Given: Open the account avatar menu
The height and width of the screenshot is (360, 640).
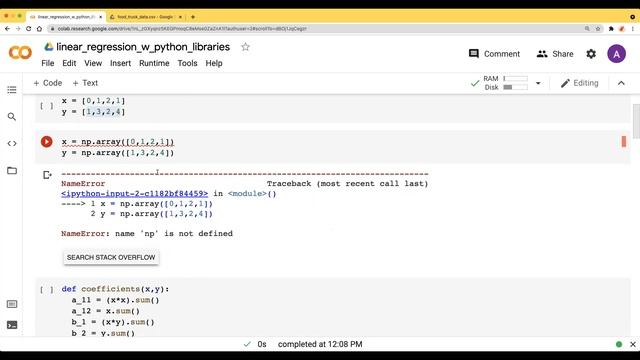Looking at the screenshot, I should coord(616,54).
